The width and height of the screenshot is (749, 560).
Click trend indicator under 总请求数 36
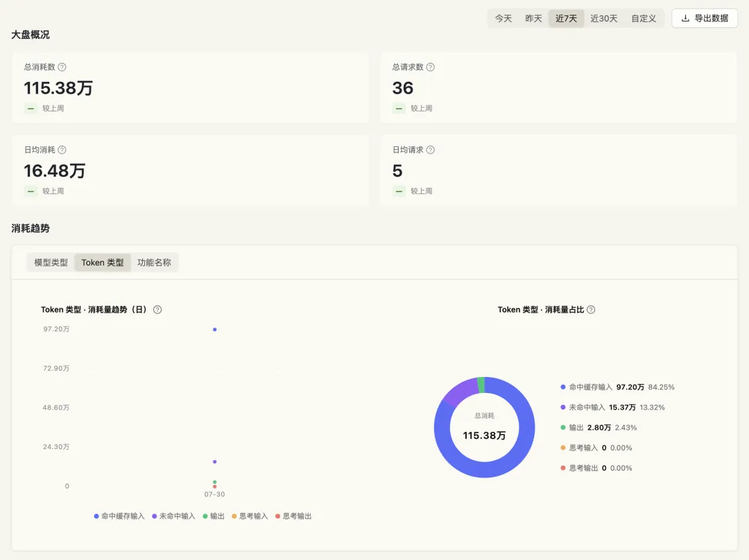[399, 108]
